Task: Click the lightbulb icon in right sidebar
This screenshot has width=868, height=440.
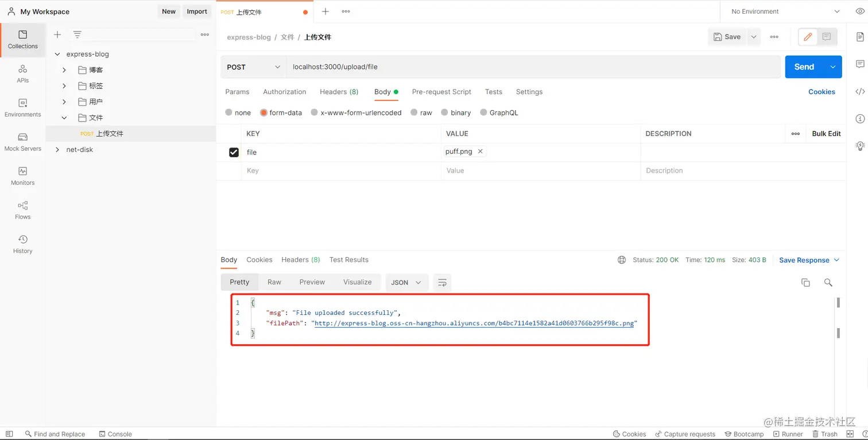Action: [x=860, y=146]
